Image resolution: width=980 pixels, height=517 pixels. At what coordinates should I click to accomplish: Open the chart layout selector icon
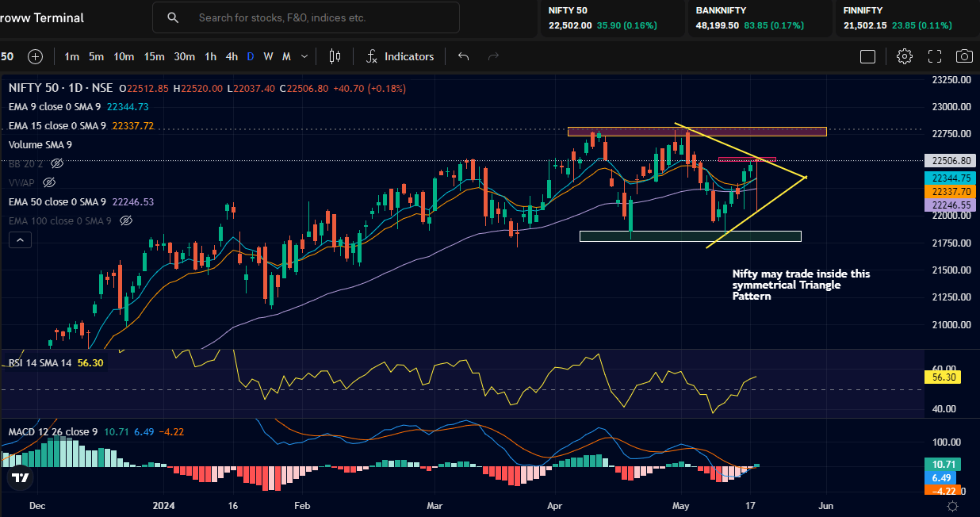click(x=867, y=56)
